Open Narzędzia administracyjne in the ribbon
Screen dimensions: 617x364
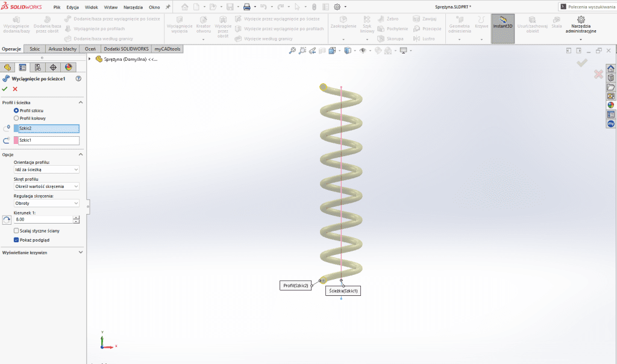[581, 28]
